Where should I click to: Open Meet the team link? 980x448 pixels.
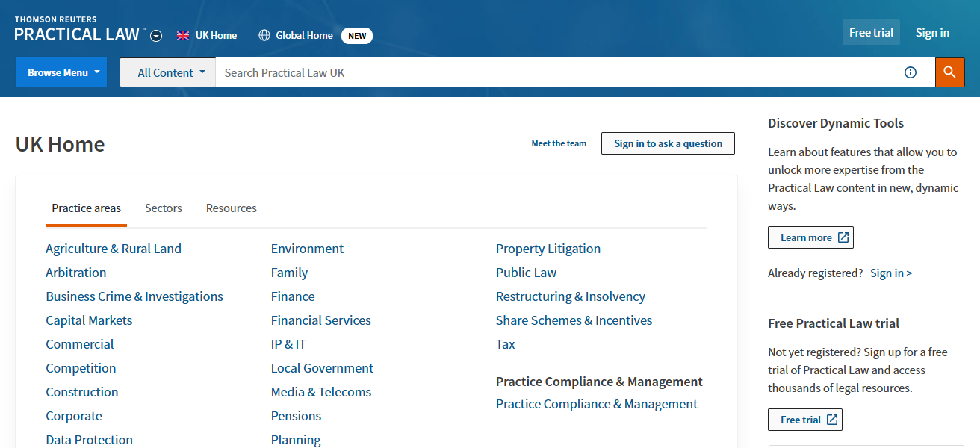pyautogui.click(x=559, y=143)
